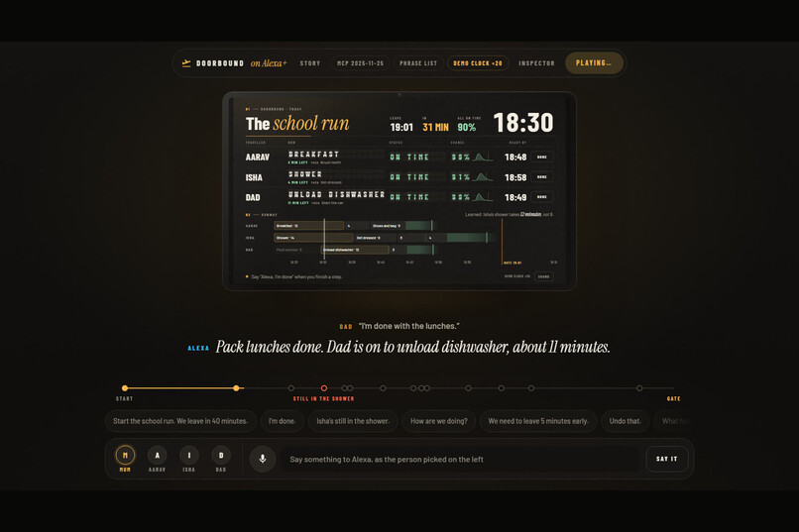Image resolution: width=799 pixels, height=532 pixels.
Task: Open the Story section
Action: [x=310, y=63]
